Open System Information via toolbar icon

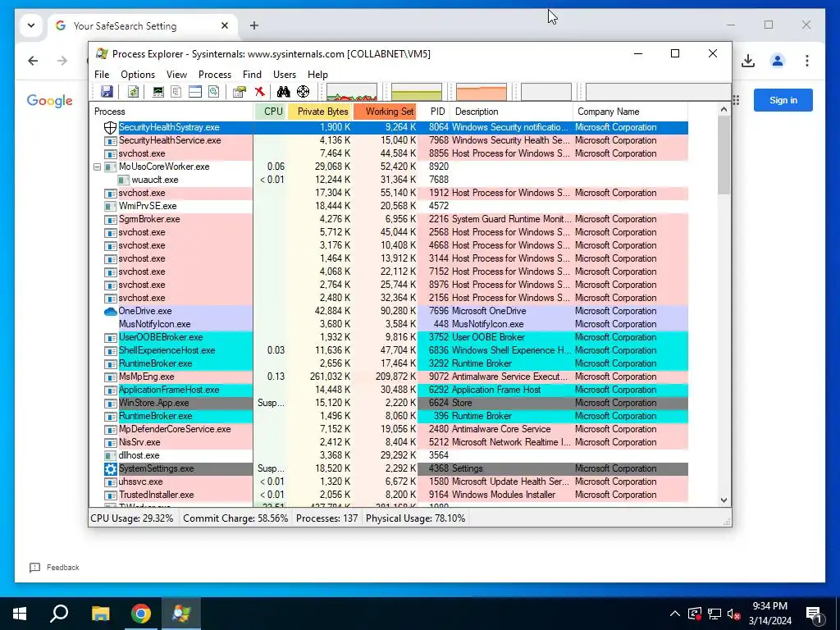158,92
